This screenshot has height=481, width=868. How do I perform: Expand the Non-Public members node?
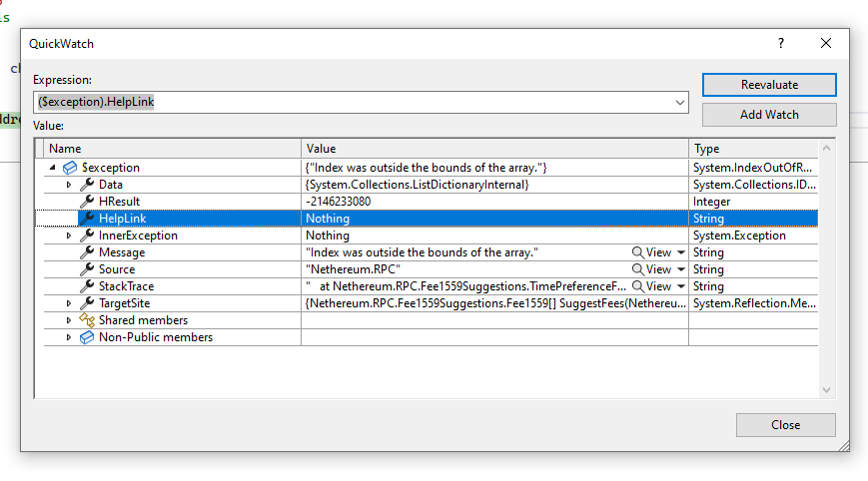(69, 337)
